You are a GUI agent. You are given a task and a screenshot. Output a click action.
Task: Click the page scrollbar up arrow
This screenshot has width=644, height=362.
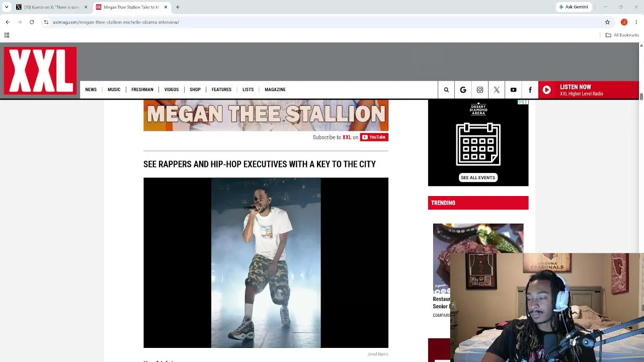click(641, 46)
